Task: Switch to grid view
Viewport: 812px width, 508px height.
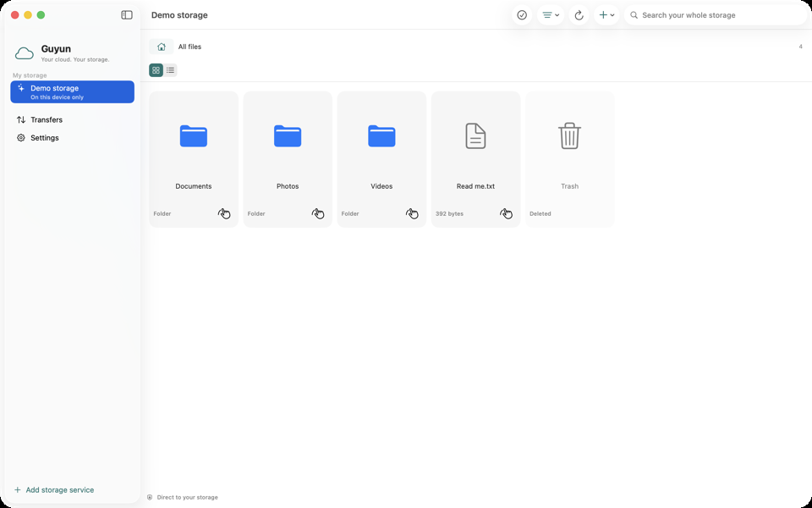Action: (156, 70)
